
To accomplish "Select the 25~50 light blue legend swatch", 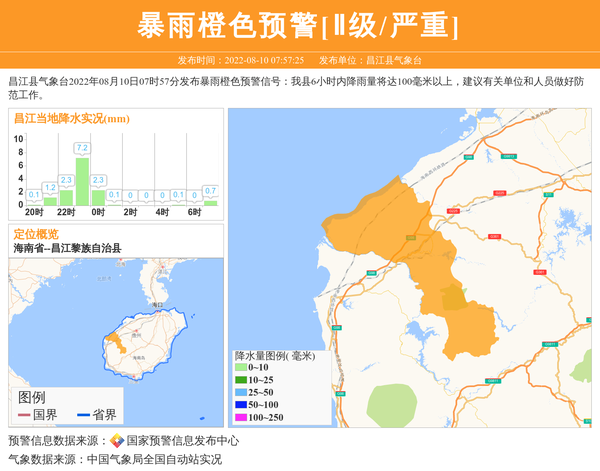I will coord(241,393).
